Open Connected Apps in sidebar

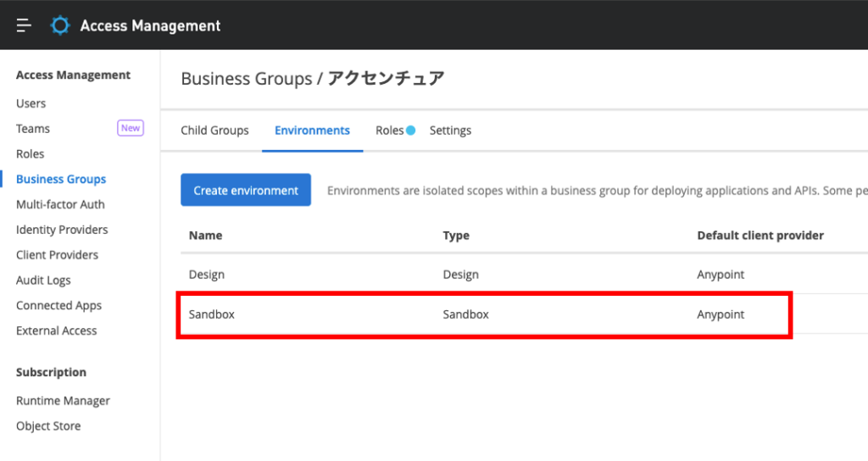[58, 306]
